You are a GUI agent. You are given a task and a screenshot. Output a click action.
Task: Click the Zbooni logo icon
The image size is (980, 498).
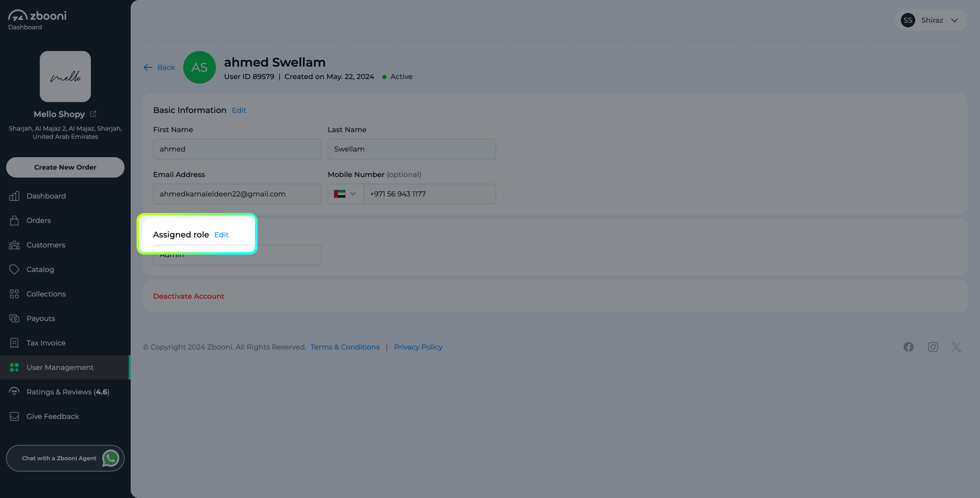(18, 16)
